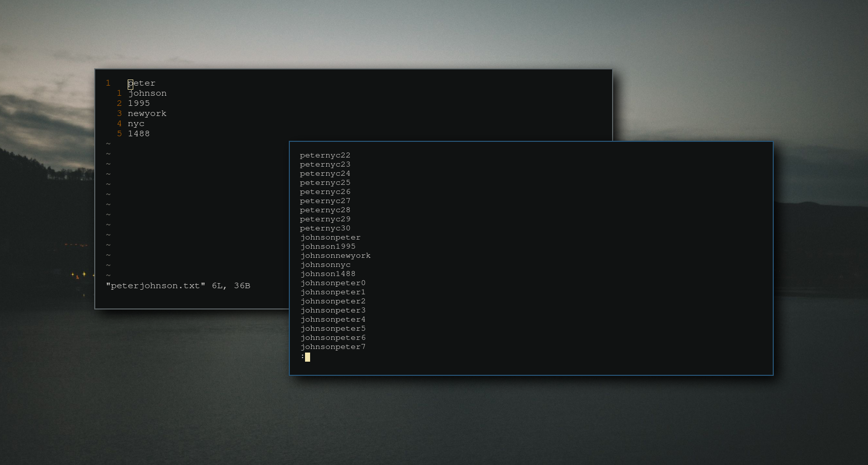The image size is (868, 465).
Task: Click "johnsonpeter3" in the pager output
Action: tap(333, 311)
